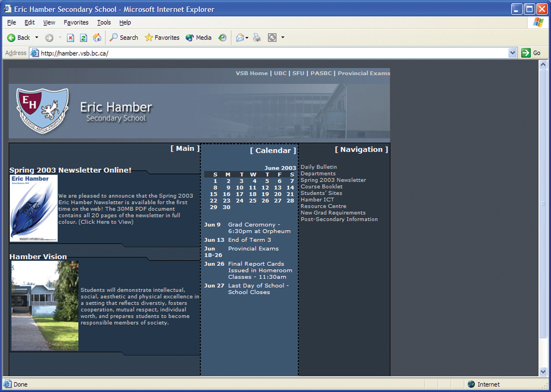Open the Departments navigation link
The height and width of the screenshot is (392, 551).
[x=318, y=173]
